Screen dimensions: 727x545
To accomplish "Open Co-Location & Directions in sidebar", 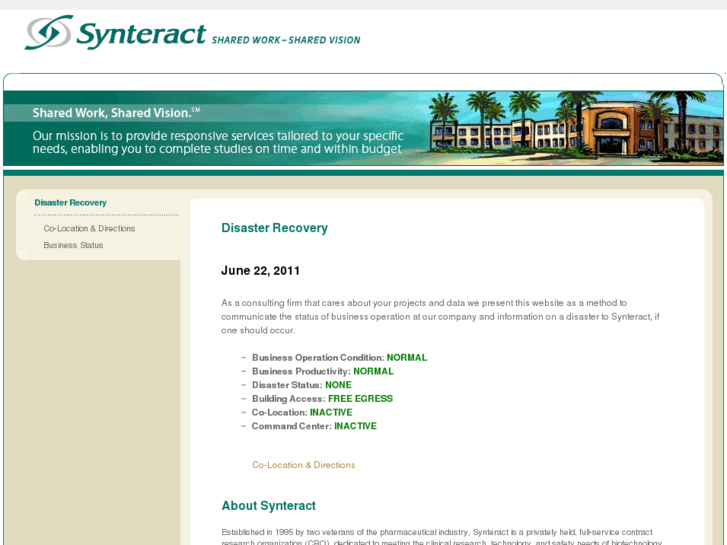I will click(89, 229).
